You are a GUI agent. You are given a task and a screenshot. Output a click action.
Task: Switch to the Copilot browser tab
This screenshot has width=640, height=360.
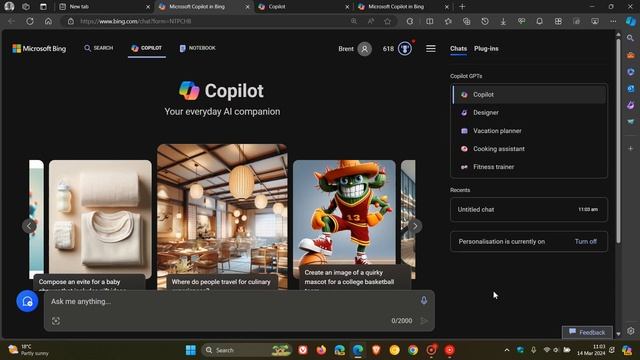coord(303,7)
